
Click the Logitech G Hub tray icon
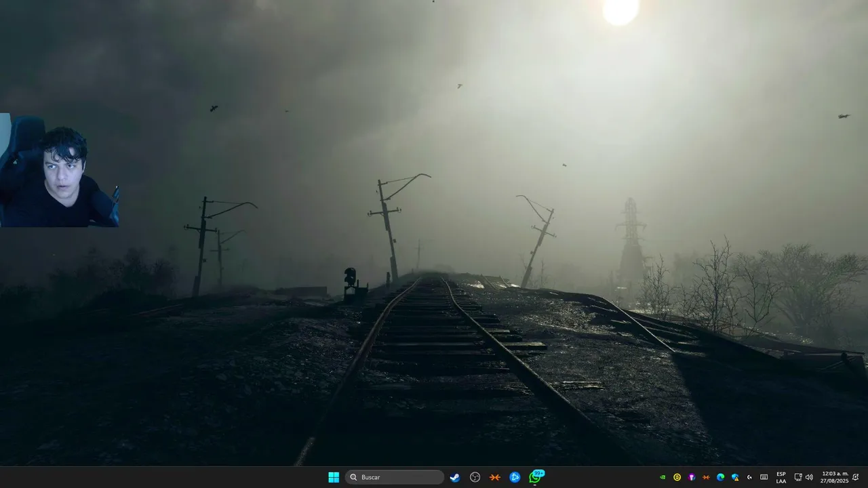749,477
